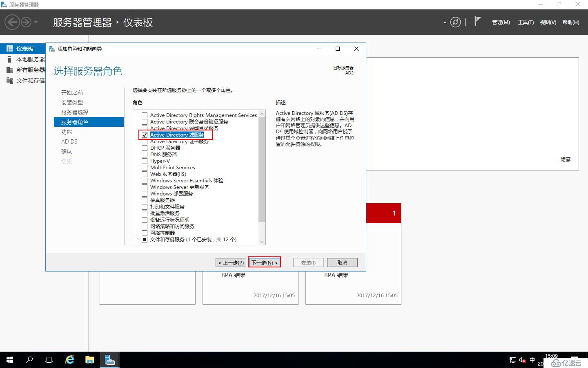Expand 文件和存储服务 tree node
Image resolution: width=588 pixels, height=368 pixels.
(x=138, y=240)
